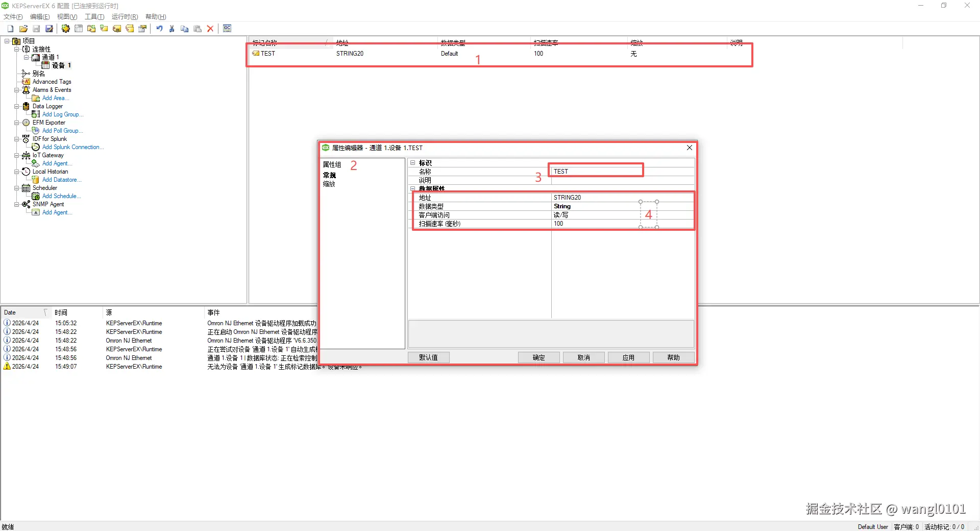This screenshot has height=531, width=980.
Task: Collapse the EFM Exporter node
Action: [x=16, y=123]
